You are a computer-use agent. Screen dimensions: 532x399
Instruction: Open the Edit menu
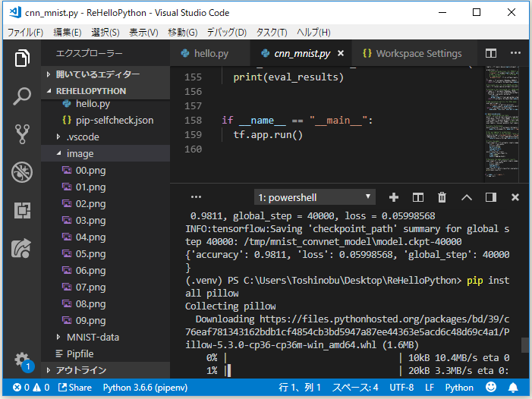[x=68, y=32]
